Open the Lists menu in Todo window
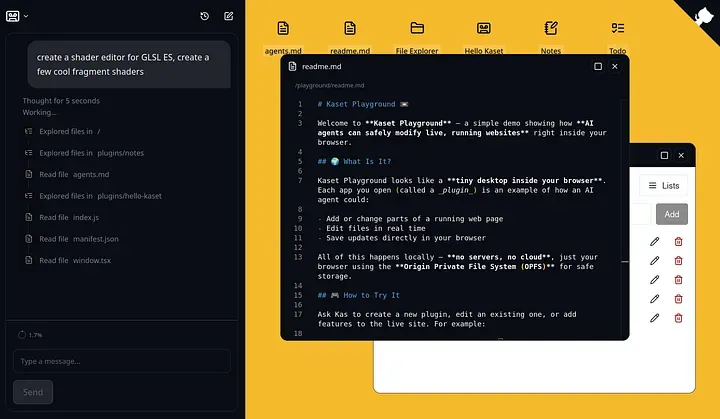Viewport: 720px width, 419px height. click(664, 186)
